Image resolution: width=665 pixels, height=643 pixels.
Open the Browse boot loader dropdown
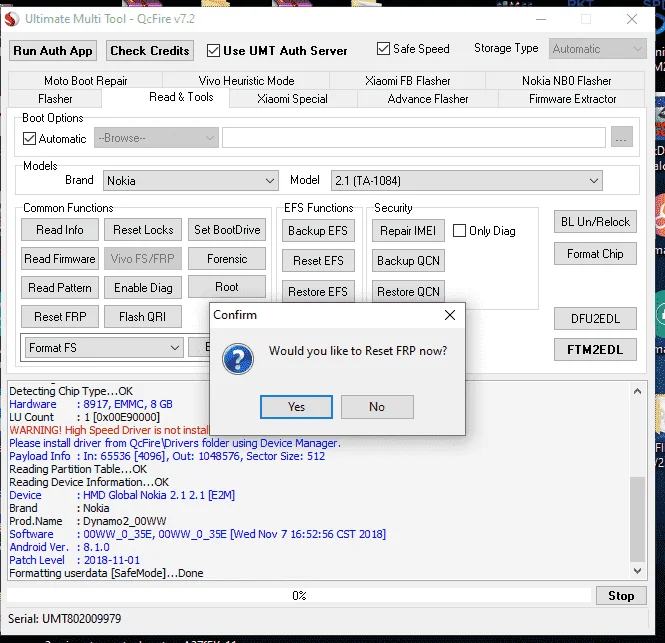click(156, 138)
